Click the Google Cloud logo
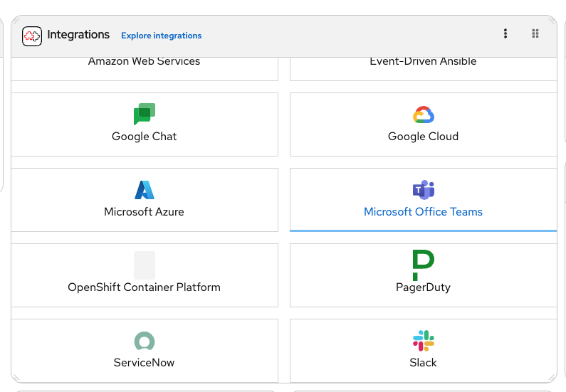The image size is (566, 392). point(424,115)
